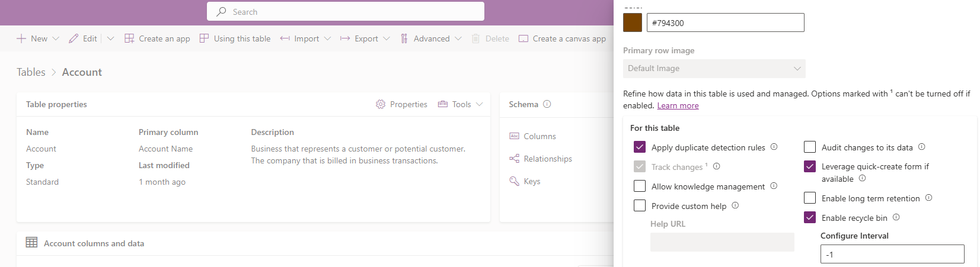This screenshot has width=980, height=267.
Task: Click the Tools toolbox icon
Action: click(443, 104)
